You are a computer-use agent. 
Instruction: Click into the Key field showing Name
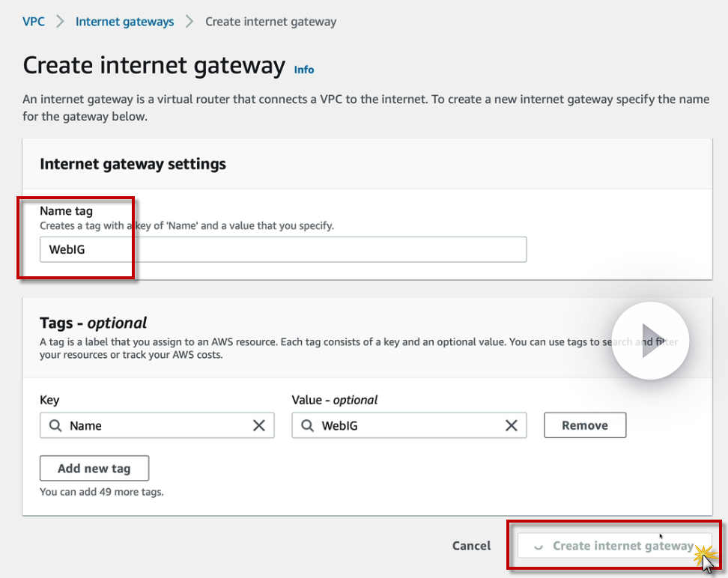click(157, 425)
